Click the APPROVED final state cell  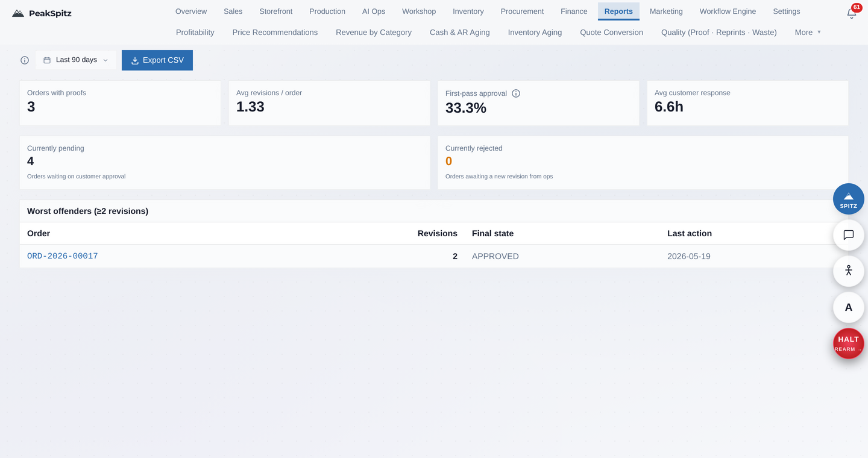(x=495, y=256)
